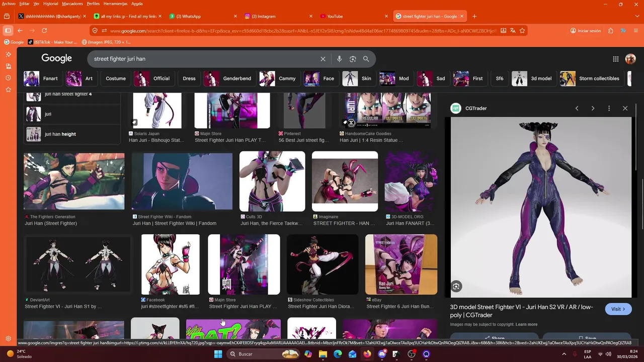Viewport: 644px width, 362px height.
Task: Open the Marcadores menu
Action: click(x=72, y=4)
